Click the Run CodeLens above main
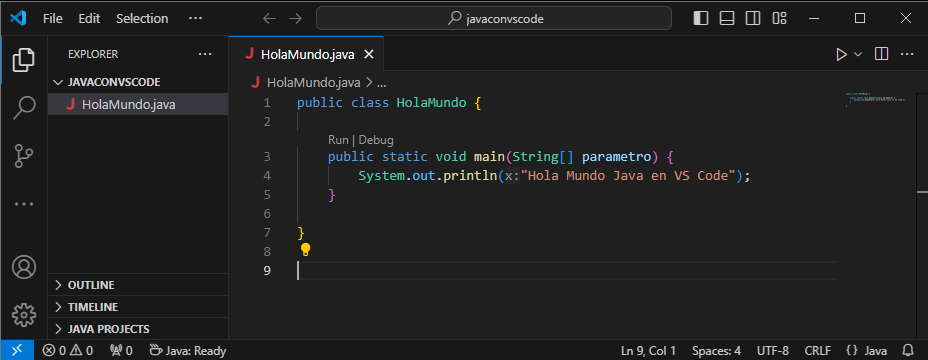 tap(339, 140)
